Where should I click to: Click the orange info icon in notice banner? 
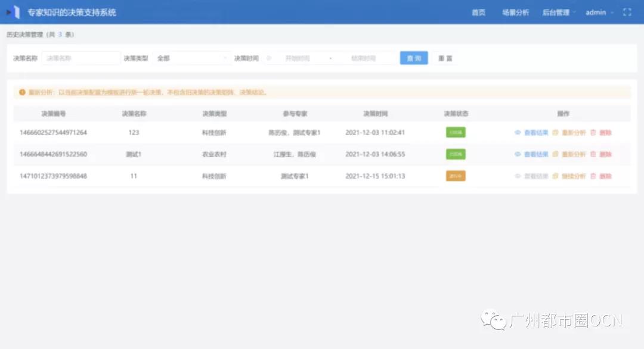22,92
